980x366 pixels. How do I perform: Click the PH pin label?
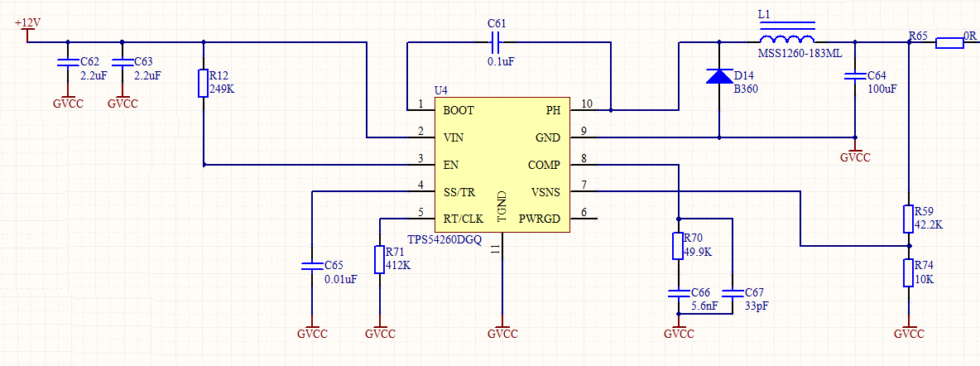(x=553, y=111)
